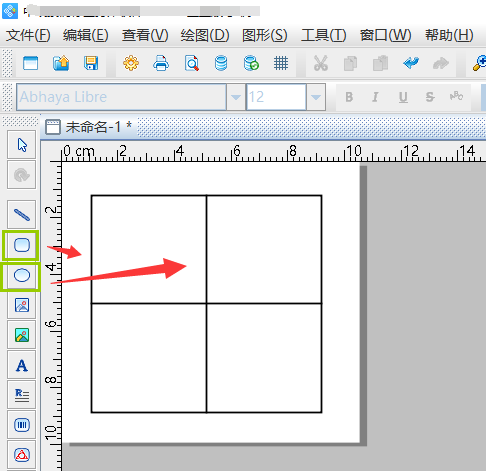Click database with green check icon

coord(251,63)
